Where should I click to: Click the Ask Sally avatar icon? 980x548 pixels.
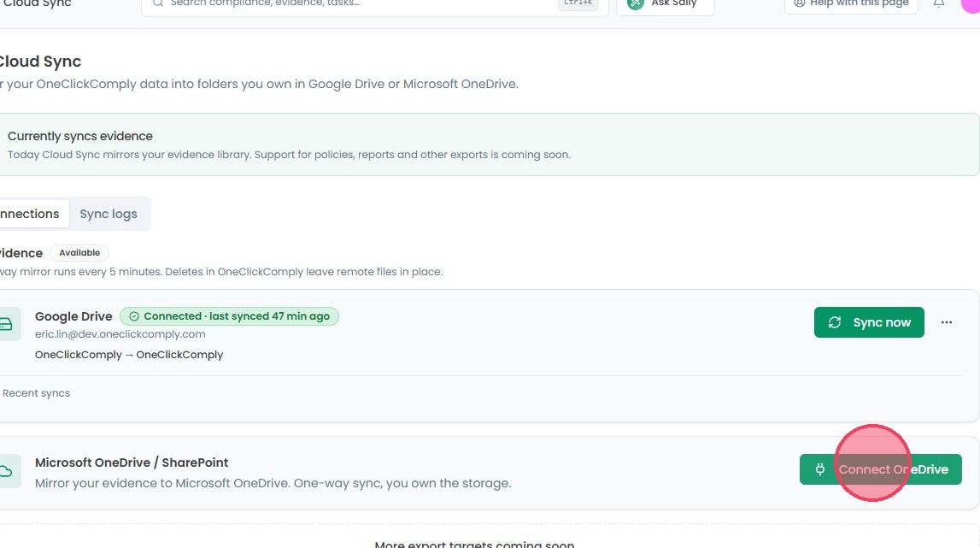[636, 3]
